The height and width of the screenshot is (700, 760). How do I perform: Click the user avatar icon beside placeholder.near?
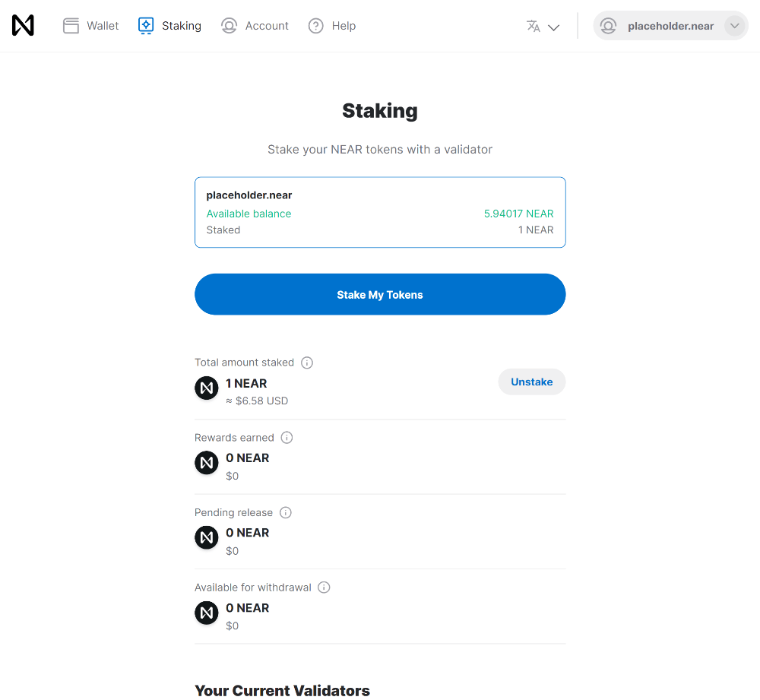point(608,26)
